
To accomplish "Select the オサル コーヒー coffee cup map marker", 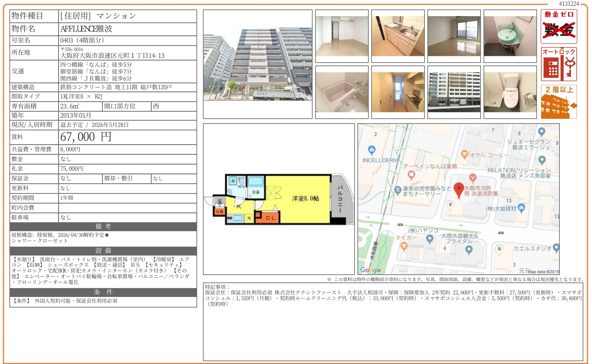I will [x=464, y=154].
